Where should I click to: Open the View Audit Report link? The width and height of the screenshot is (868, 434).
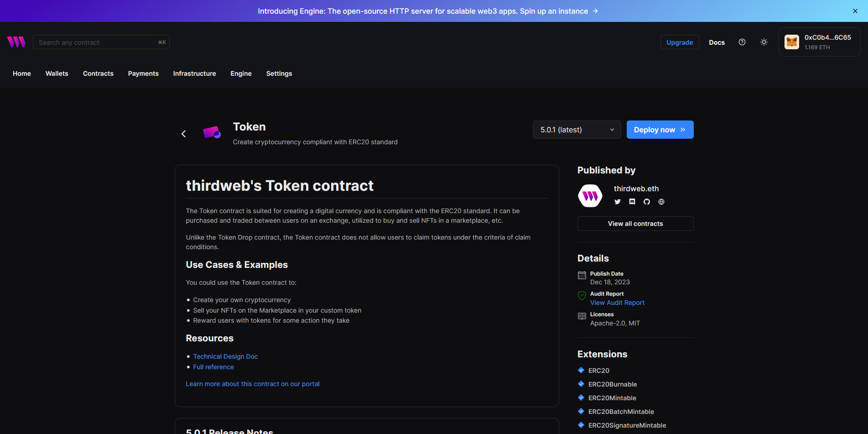(617, 303)
